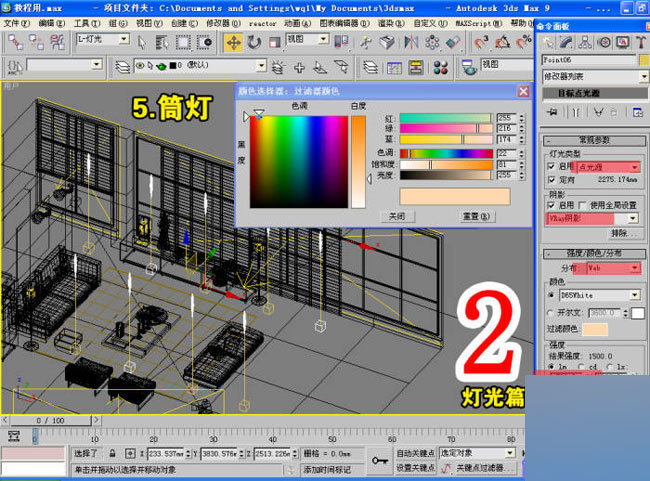Toggle Select and Manipulate tool

pos(366,42)
